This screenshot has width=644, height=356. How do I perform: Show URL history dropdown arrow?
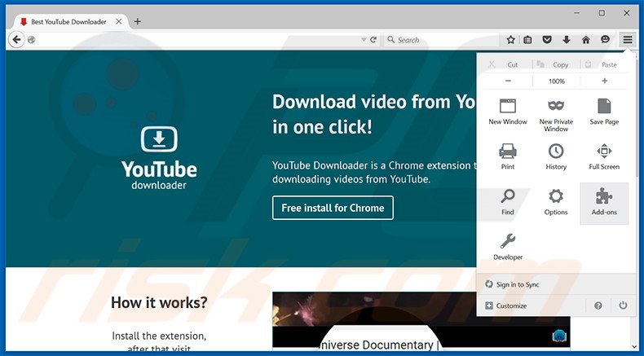click(364, 40)
